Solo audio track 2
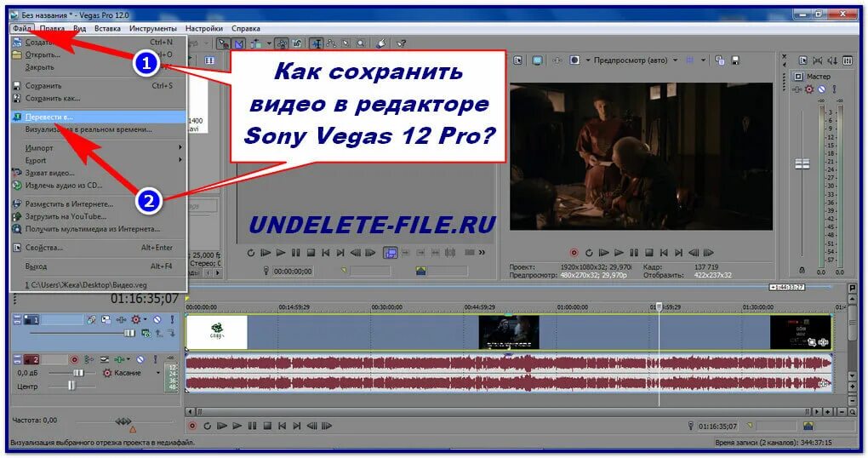Image resolution: width=868 pixels, height=458 pixels. click(x=156, y=359)
